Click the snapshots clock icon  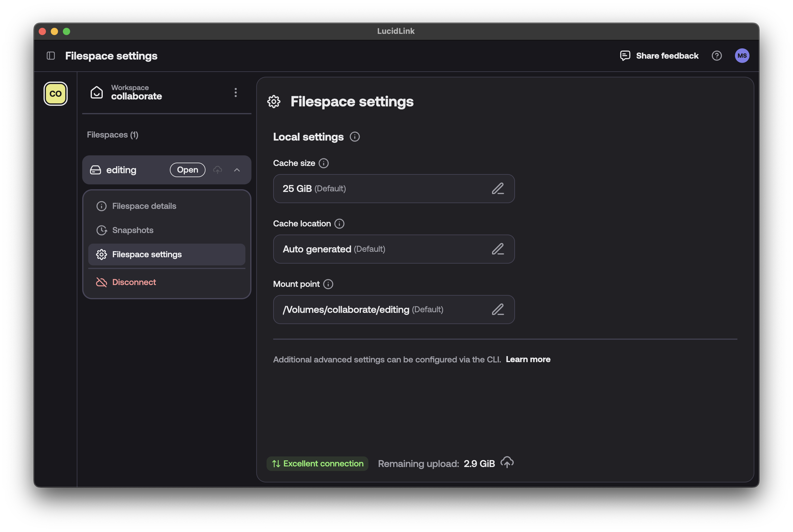click(102, 230)
